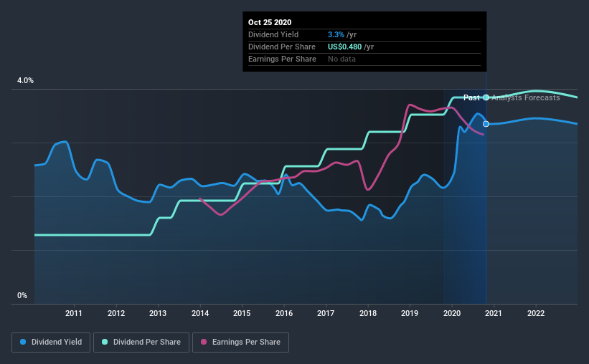Image resolution: width=589 pixels, height=364 pixels.
Task: Click the 4.0% y-axis label
Action: coord(25,81)
